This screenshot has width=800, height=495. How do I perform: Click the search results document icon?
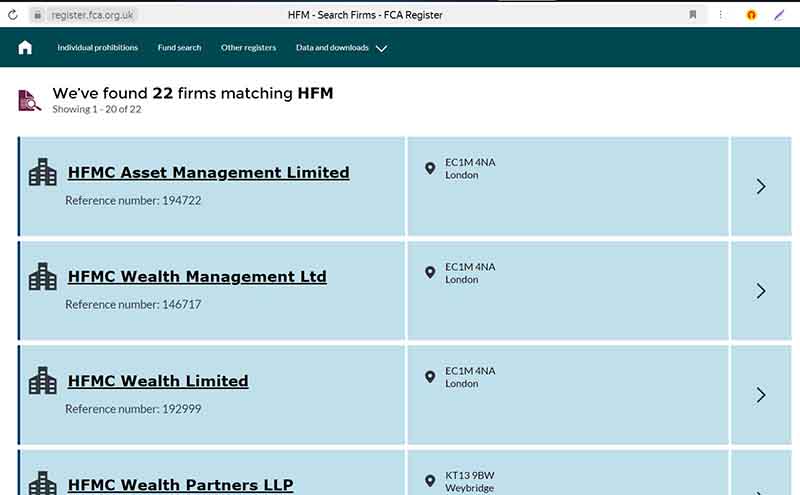[29, 101]
